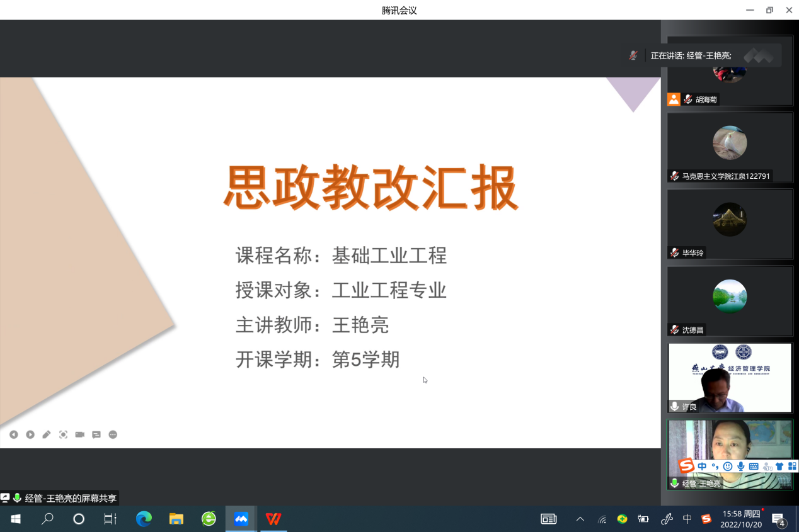Open the Sogou toolbox grid menu
The image size is (799, 532).
tap(792, 467)
